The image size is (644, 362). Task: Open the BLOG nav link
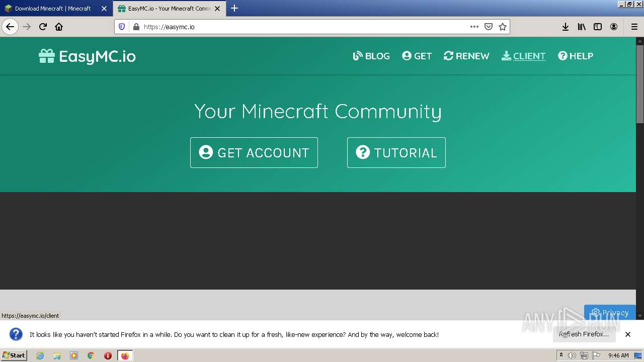371,56
